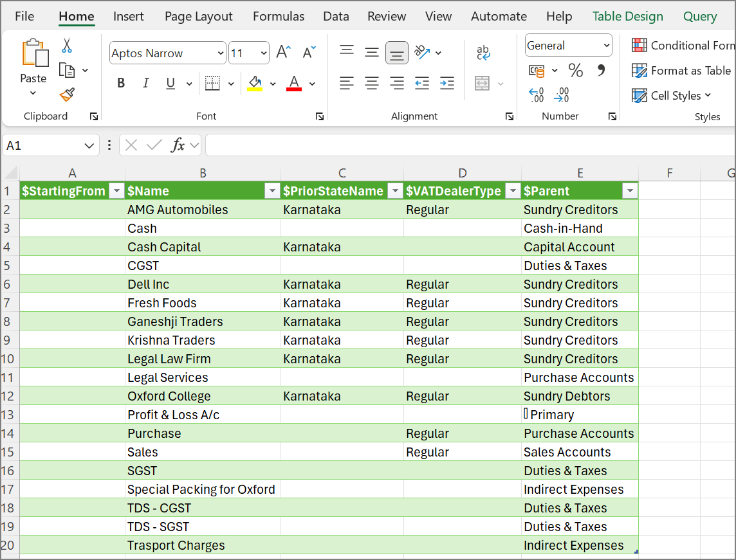Activate the Format Painter brush

[x=67, y=95]
